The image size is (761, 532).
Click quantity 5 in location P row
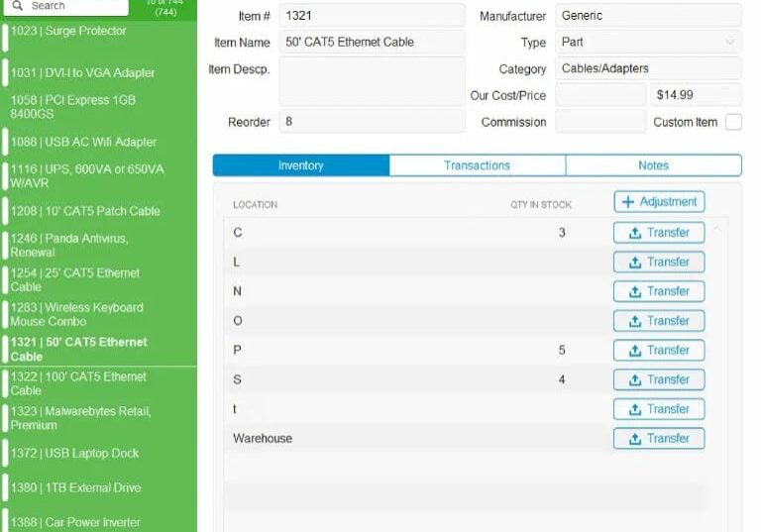(x=562, y=350)
